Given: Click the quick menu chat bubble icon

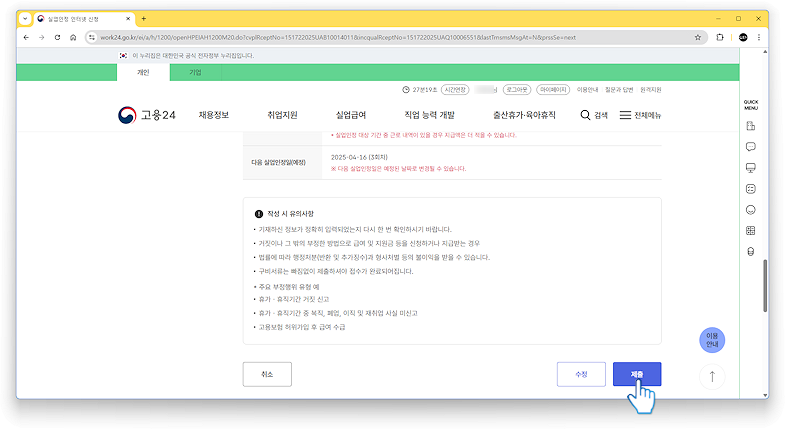Looking at the screenshot, I should tap(750, 147).
